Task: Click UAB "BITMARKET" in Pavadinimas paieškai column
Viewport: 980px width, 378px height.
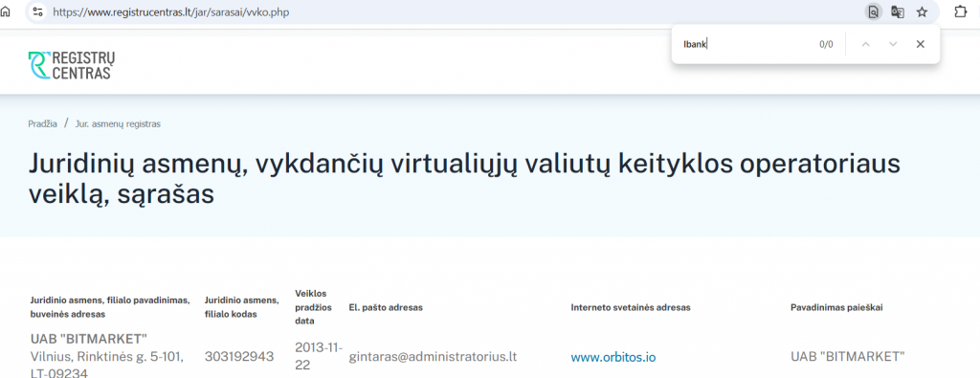Action: pyautogui.click(x=848, y=357)
